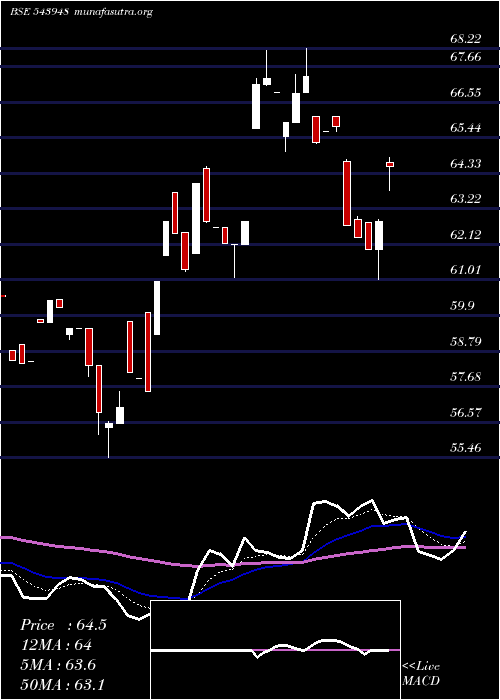Click the 63.22 price level label
The image size is (500, 700).
(x=466, y=199)
